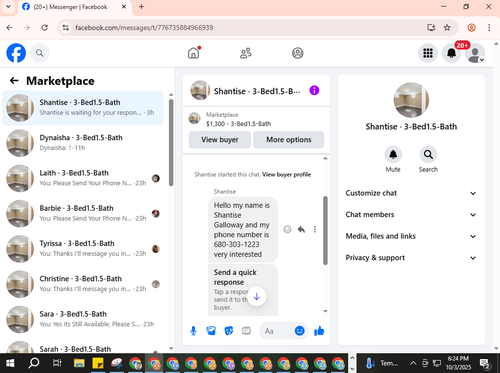The width and height of the screenshot is (500, 373).
Task: Open the Facebook search magnifier icon
Action: (x=40, y=53)
